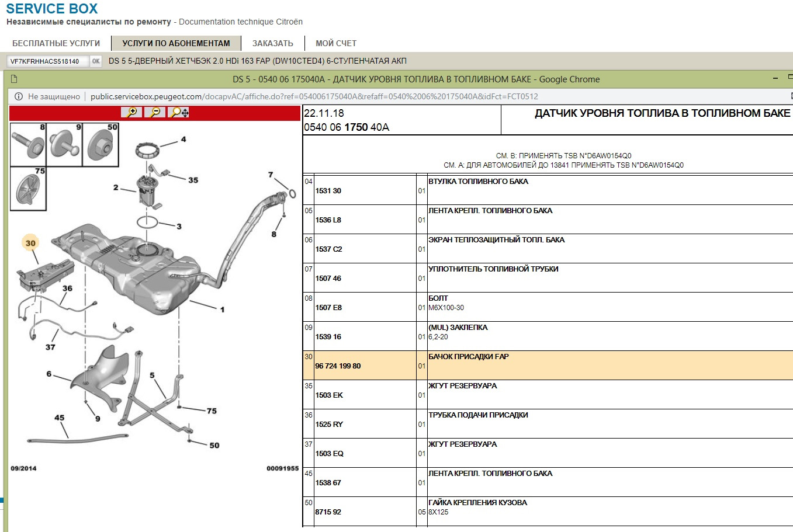
Task: Click ВТУЛКА ТОПЛИВНОГО БАКА description
Action: (x=478, y=182)
